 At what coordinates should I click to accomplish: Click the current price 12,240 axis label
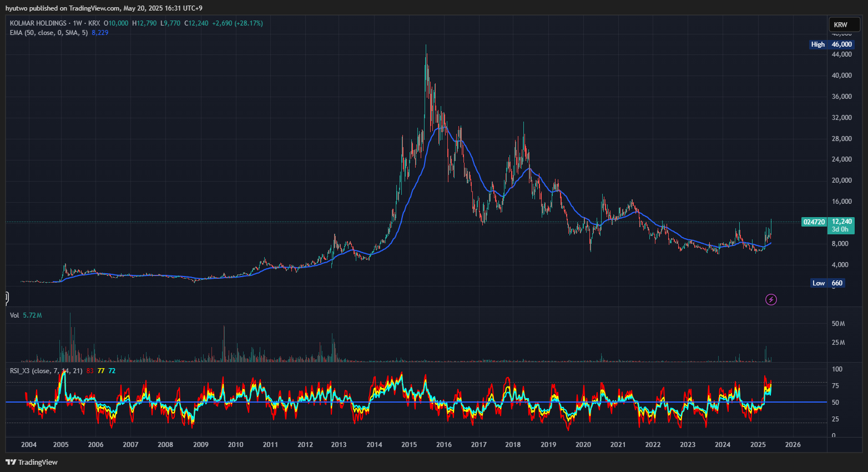[842, 222]
